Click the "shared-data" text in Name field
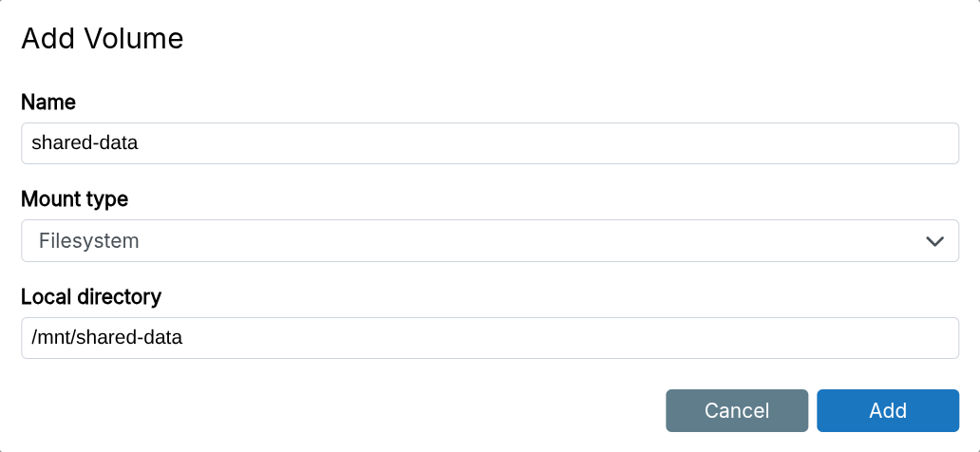This screenshot has height=452, width=980. point(85,143)
